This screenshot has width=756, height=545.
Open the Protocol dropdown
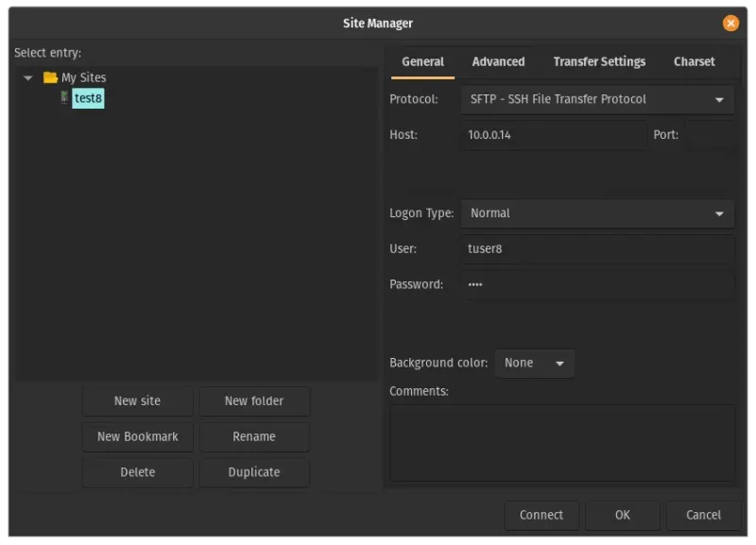597,98
